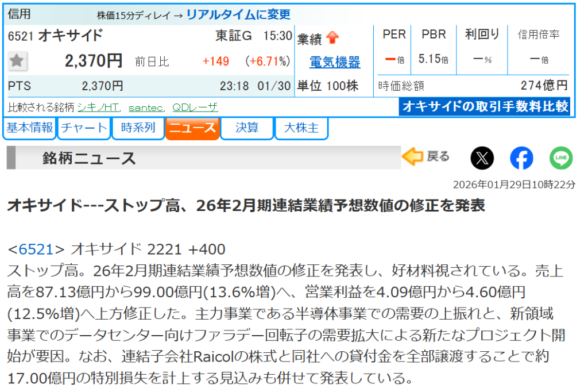Go to the 時系列 tab
Screen dimensions: 588x388
(138, 128)
